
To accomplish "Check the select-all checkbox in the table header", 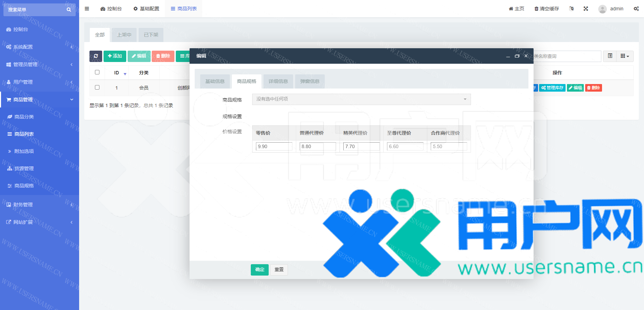I will click(97, 72).
